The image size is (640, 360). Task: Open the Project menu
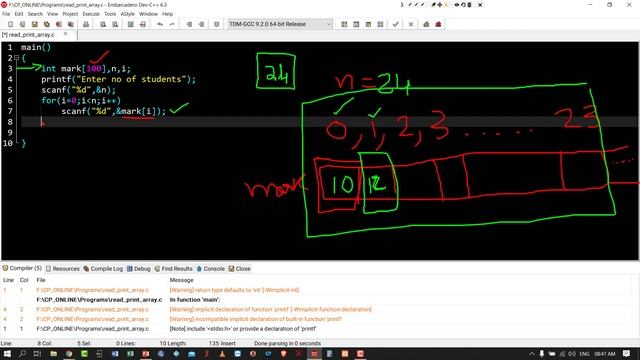point(70,14)
